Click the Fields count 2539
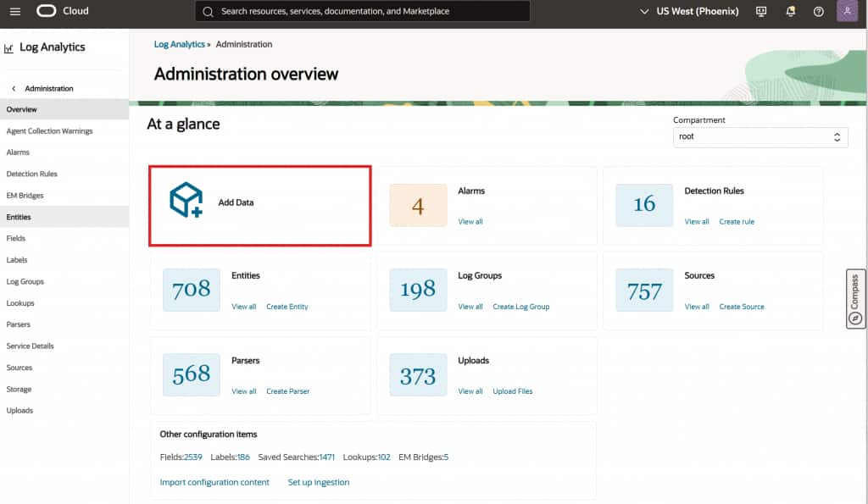 tap(193, 457)
